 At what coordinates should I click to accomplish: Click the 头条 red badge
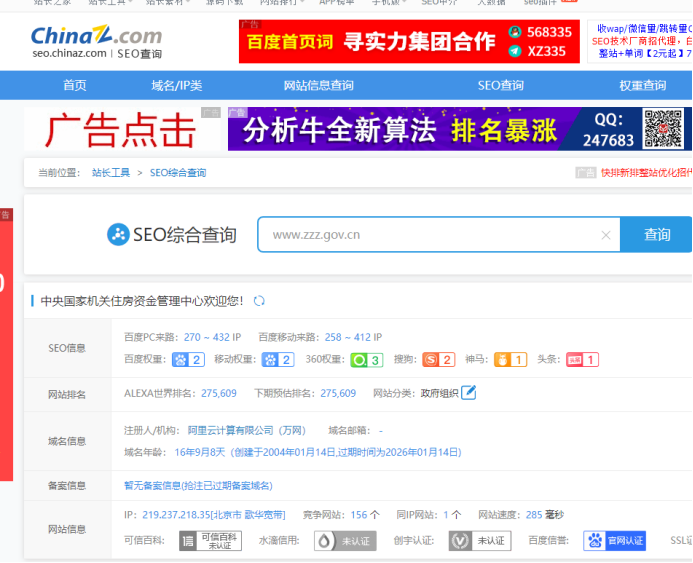pos(583,360)
